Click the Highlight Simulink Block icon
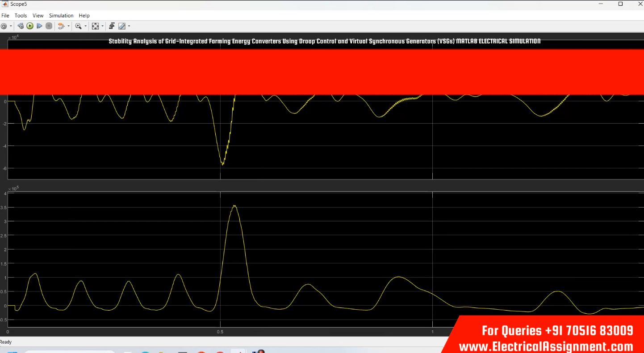 [x=61, y=26]
